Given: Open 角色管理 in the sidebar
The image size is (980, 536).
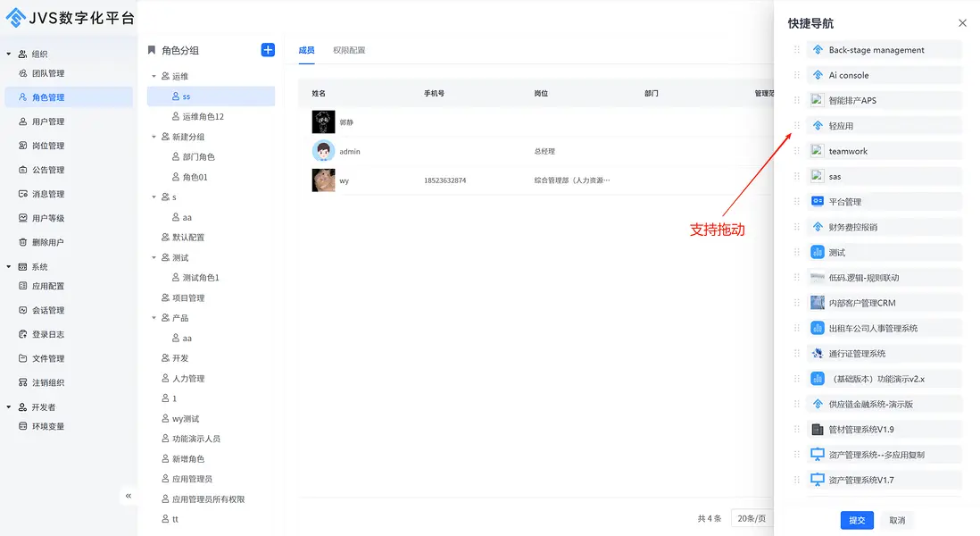Looking at the screenshot, I should [69, 97].
